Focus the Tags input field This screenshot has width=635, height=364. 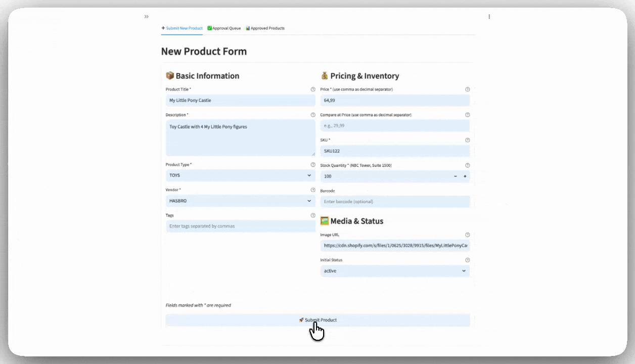240,226
